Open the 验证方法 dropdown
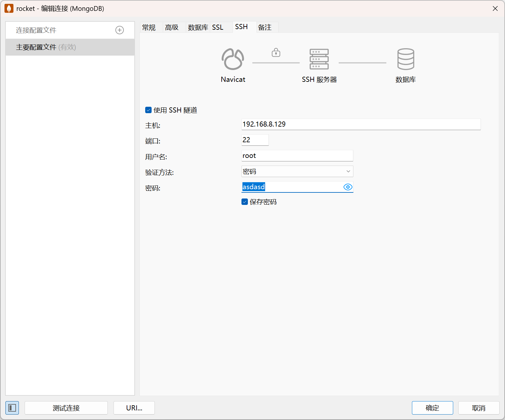 [x=297, y=171]
